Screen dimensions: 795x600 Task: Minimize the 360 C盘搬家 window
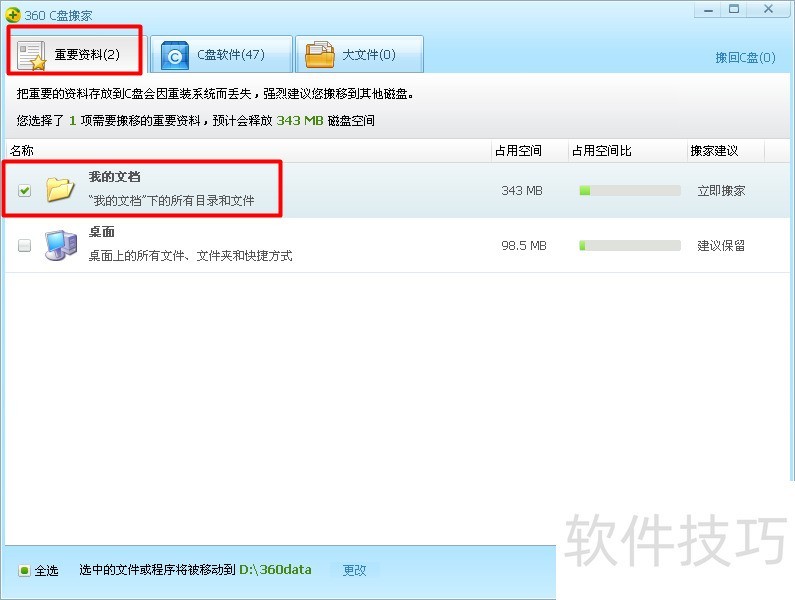pos(709,9)
